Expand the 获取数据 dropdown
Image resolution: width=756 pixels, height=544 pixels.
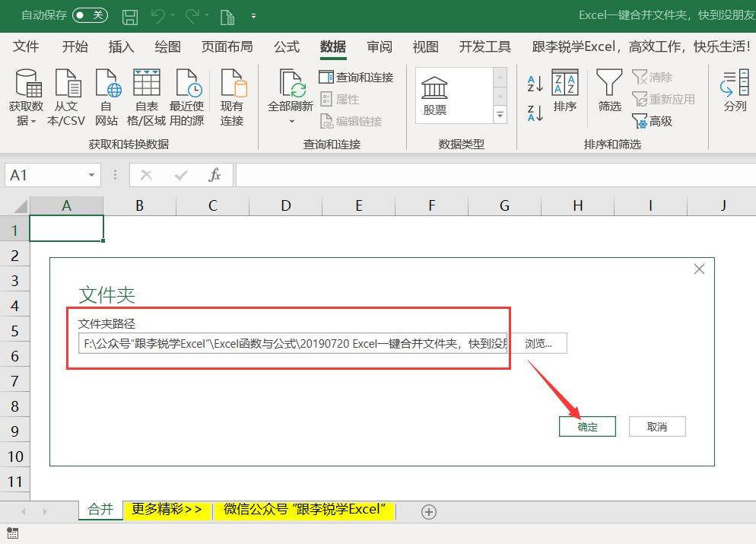pos(33,122)
